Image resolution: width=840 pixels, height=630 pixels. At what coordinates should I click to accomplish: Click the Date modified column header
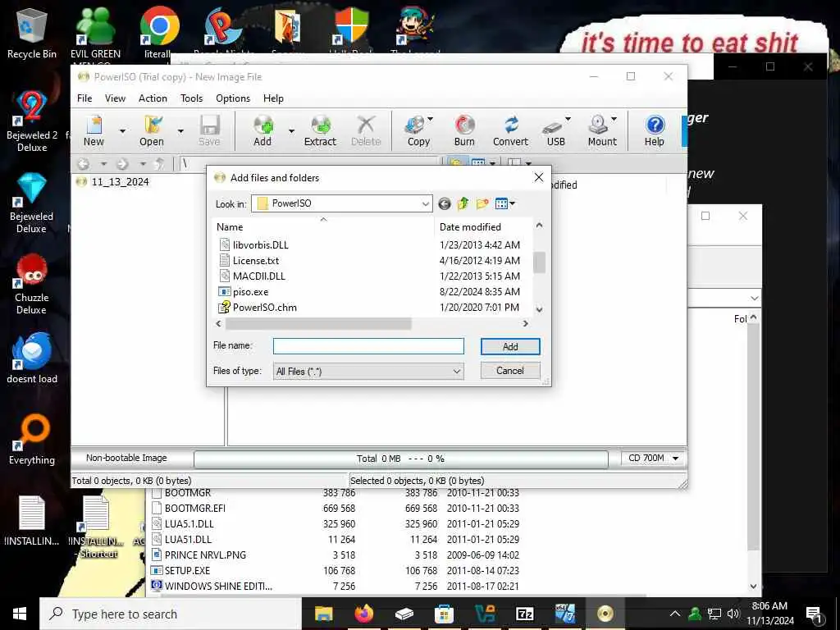[470, 226]
